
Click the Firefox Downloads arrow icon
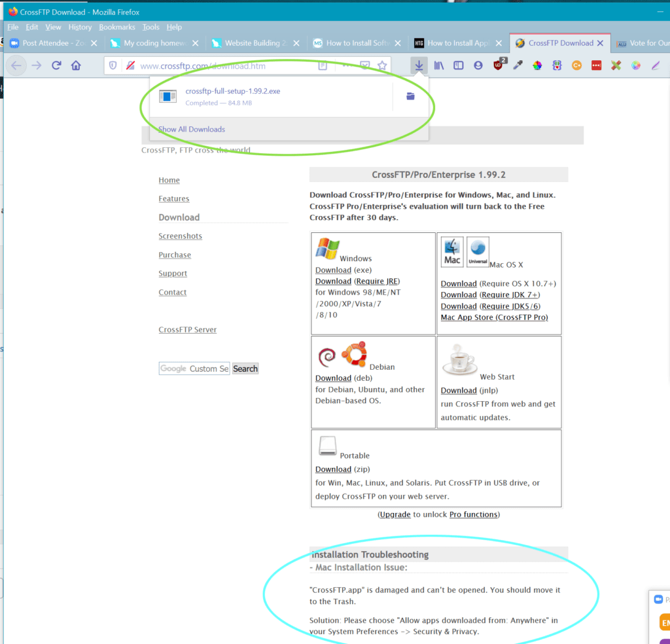point(419,65)
